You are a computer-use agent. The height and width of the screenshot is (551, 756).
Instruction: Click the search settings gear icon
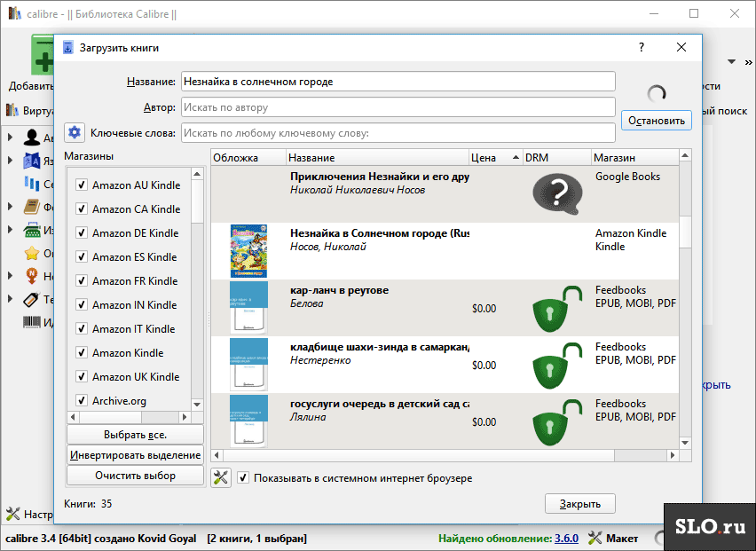tap(75, 132)
